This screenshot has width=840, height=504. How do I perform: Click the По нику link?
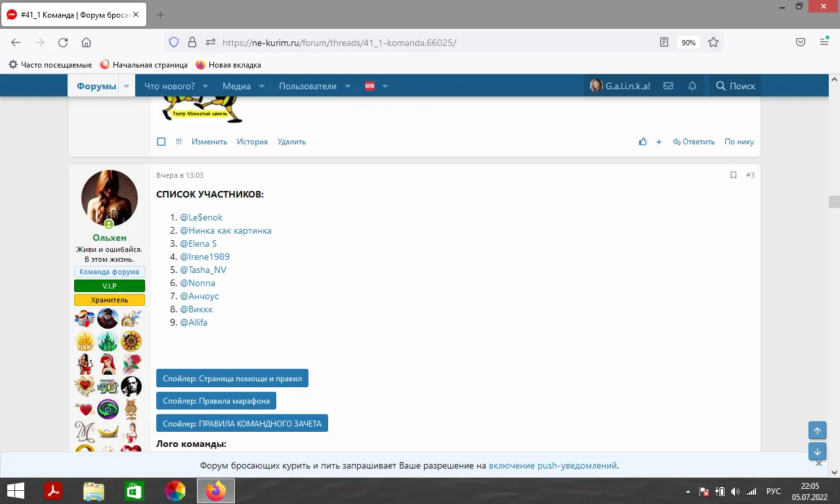(739, 142)
